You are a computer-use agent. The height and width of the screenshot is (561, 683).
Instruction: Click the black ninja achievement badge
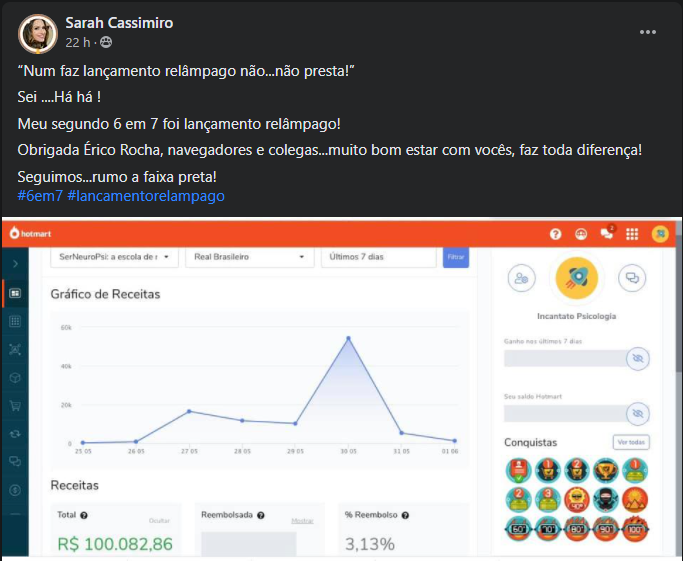point(606,500)
